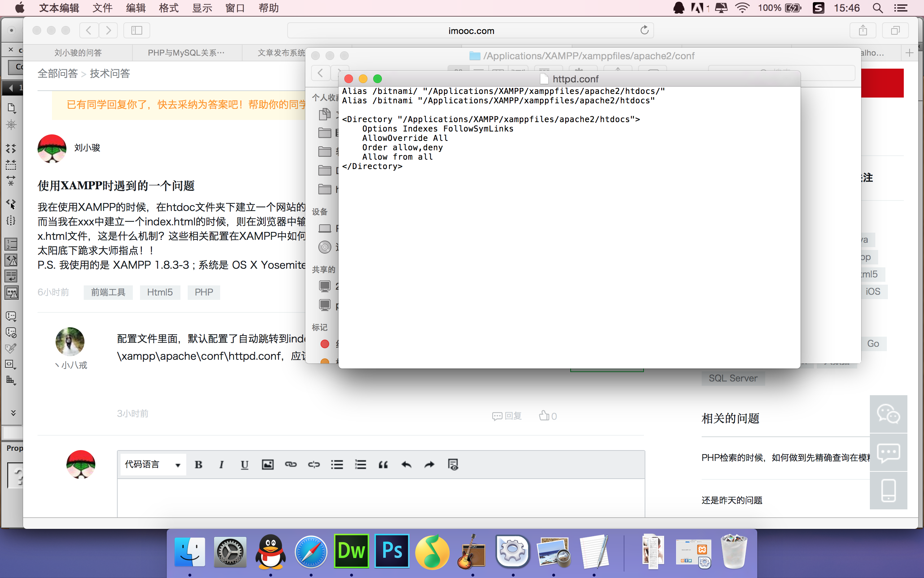Click the chat feedback floating icon

(x=889, y=452)
